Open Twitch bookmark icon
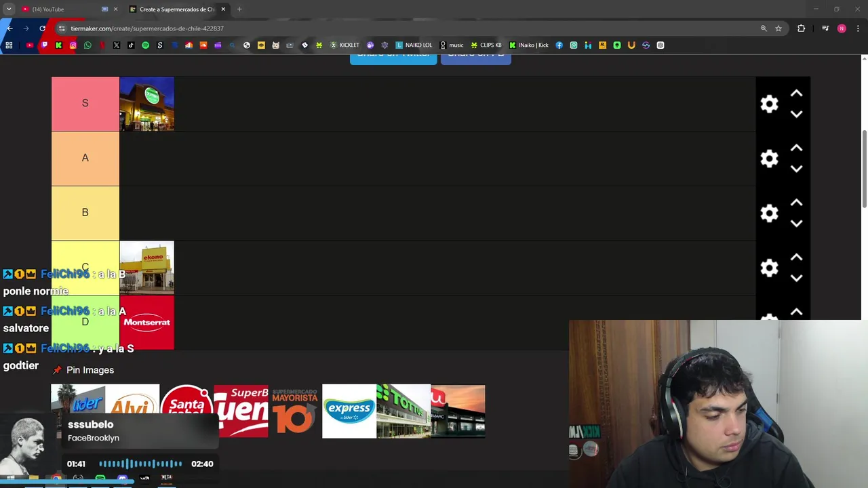868x488 pixels. click(44, 45)
